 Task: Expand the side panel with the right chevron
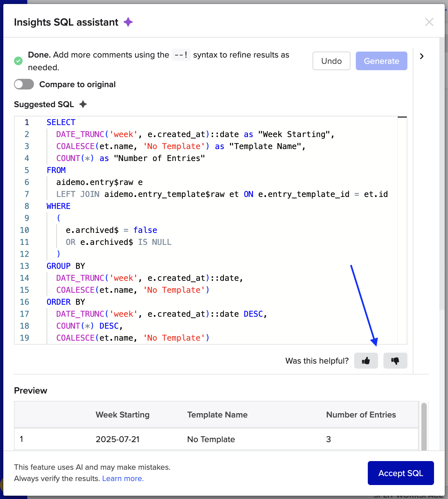point(422,56)
